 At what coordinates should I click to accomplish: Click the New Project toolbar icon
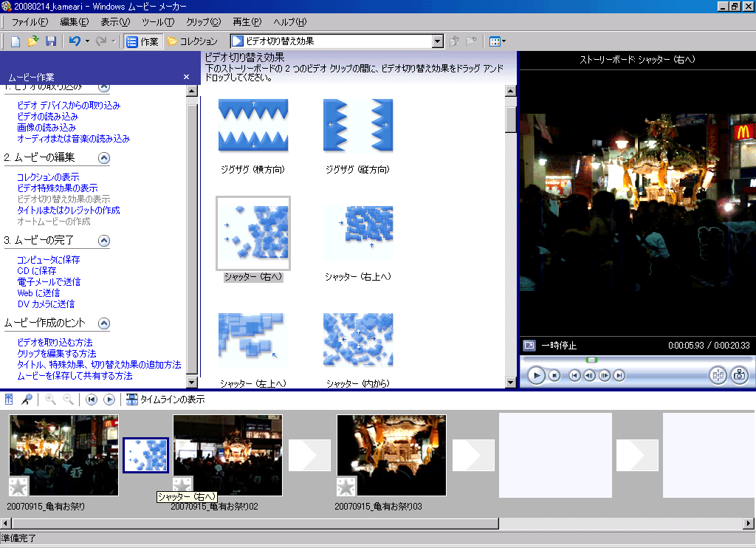point(16,41)
